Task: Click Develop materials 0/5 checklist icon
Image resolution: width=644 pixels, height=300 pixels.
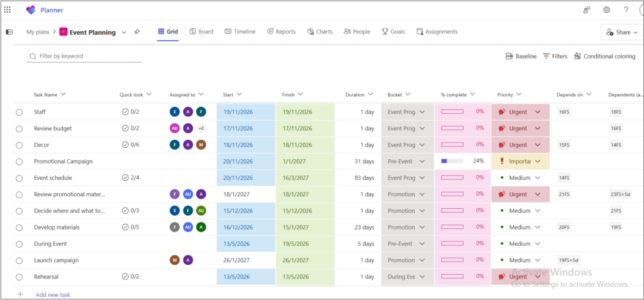Action: [125, 227]
